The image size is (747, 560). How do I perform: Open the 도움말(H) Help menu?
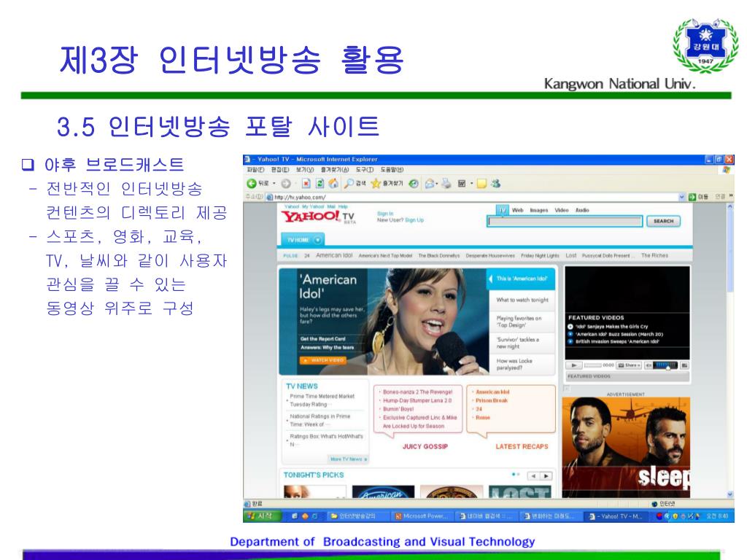coord(392,169)
